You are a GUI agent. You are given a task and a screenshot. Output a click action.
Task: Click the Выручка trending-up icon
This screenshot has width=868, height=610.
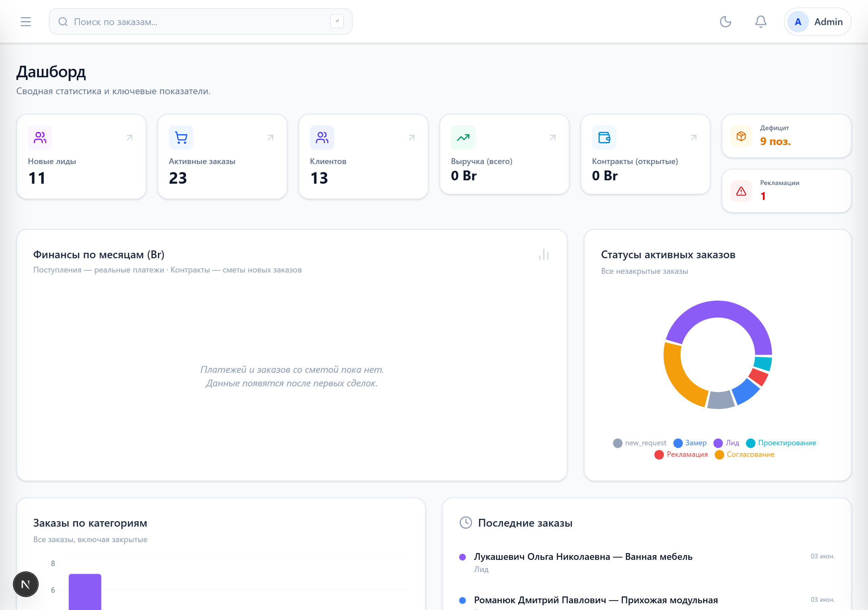463,138
